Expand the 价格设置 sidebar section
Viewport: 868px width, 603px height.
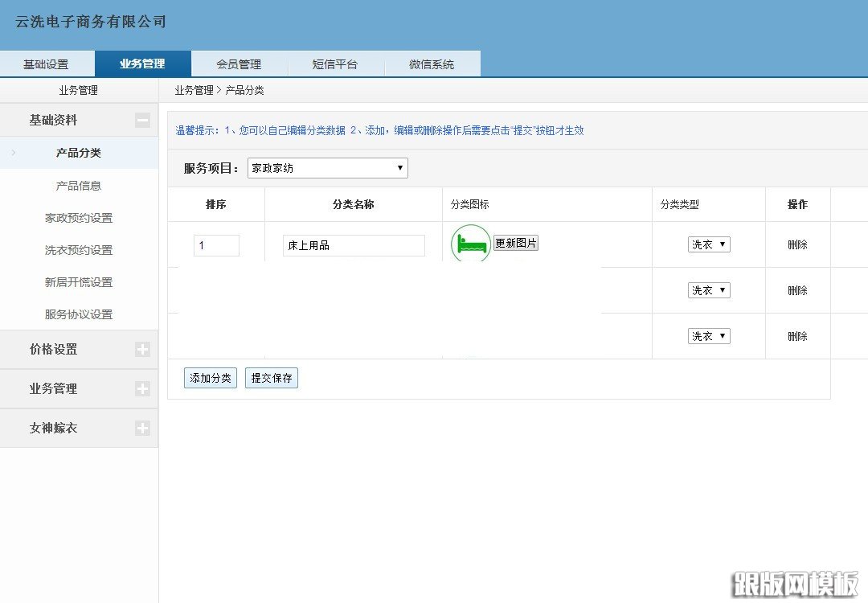point(142,349)
